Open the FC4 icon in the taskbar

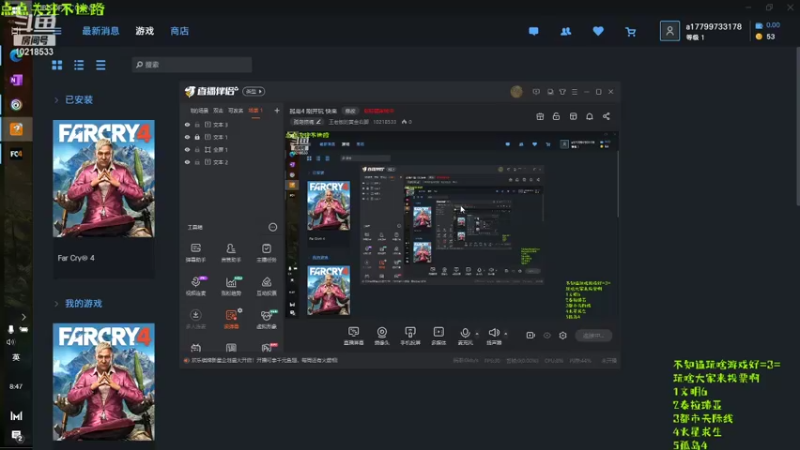click(x=16, y=154)
